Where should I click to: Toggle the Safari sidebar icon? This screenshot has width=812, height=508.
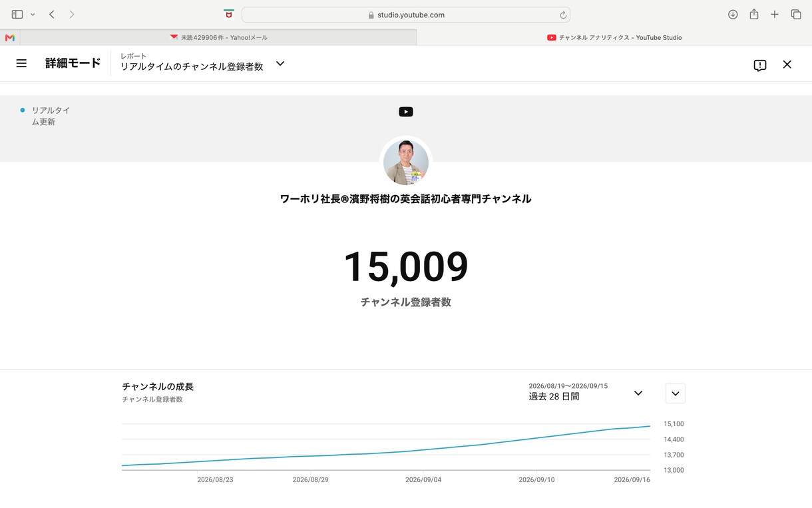pyautogui.click(x=17, y=15)
